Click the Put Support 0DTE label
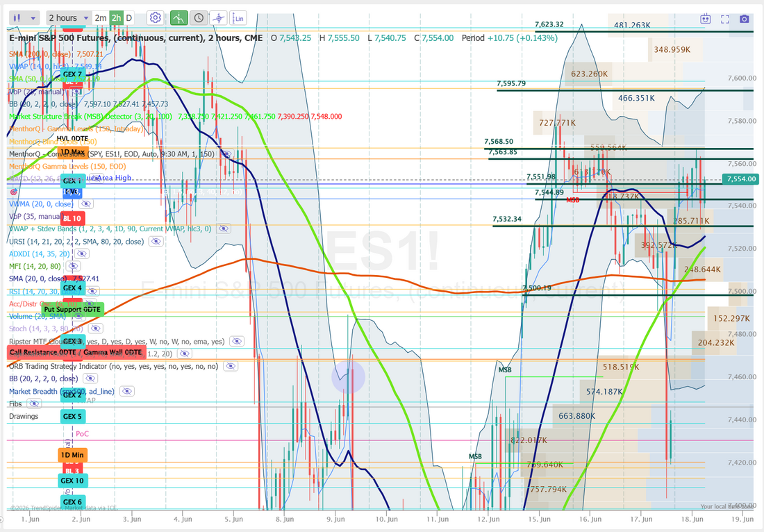The image size is (764, 532). [72, 309]
